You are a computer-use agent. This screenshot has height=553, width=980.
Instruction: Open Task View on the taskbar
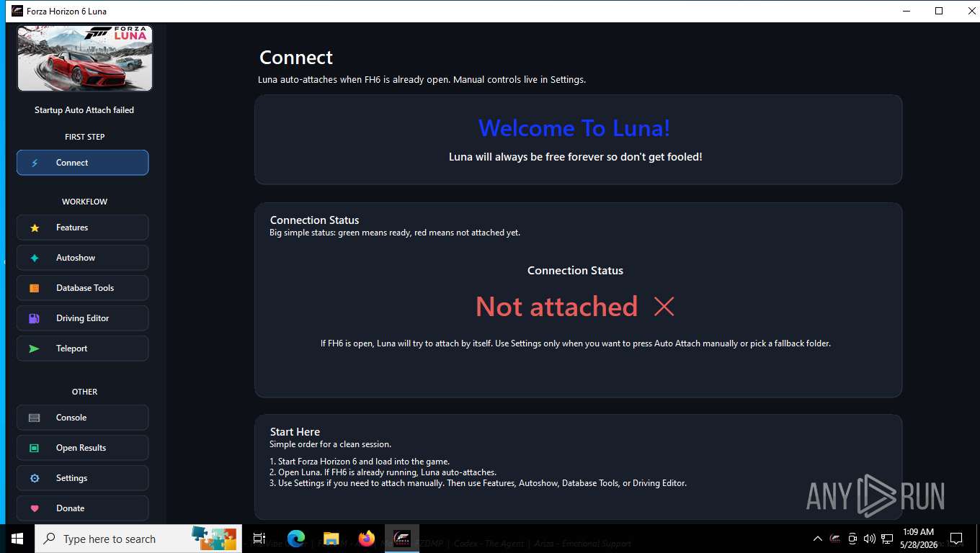click(x=259, y=539)
